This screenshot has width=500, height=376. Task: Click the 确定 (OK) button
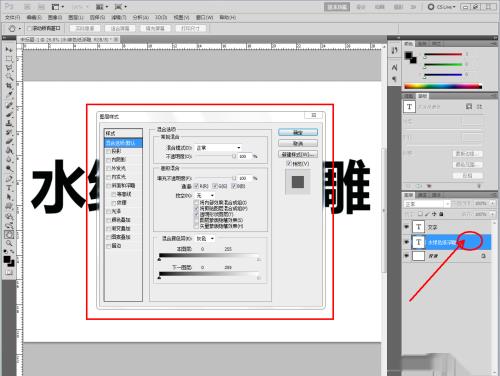298,132
